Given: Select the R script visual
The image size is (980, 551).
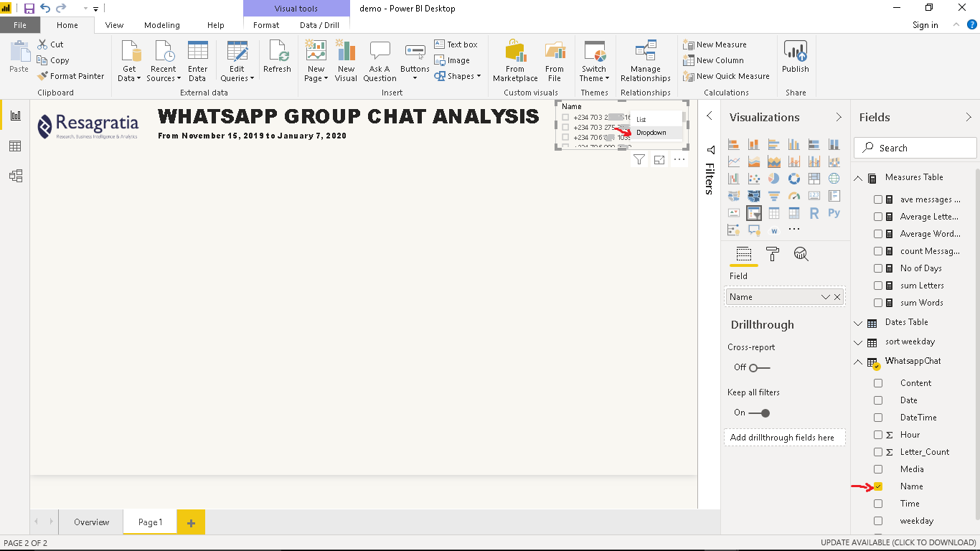Looking at the screenshot, I should coord(814,213).
